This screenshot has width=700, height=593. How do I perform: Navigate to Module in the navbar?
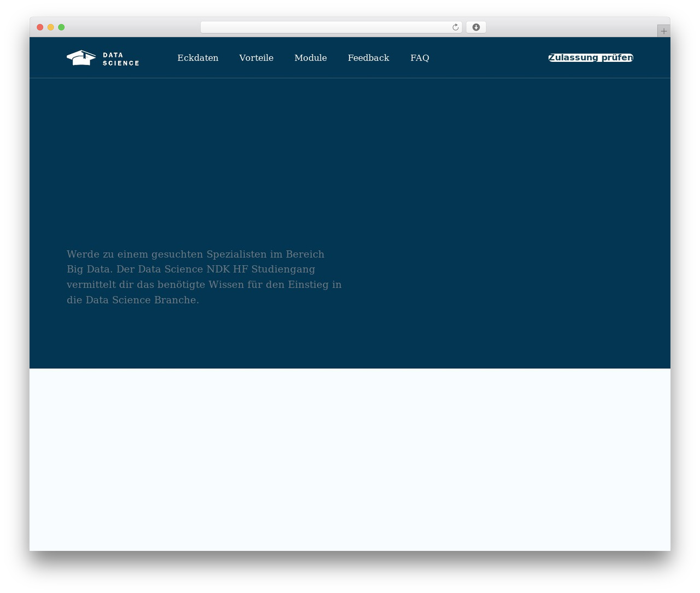(311, 58)
